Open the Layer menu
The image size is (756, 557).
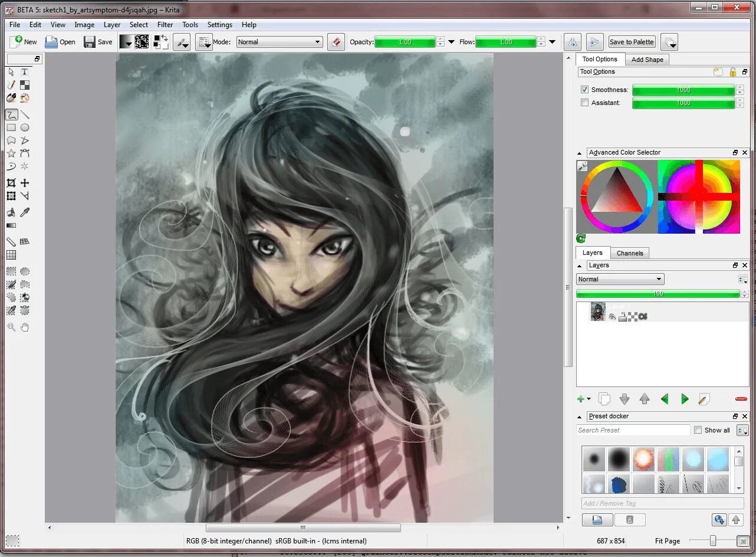coord(112,25)
